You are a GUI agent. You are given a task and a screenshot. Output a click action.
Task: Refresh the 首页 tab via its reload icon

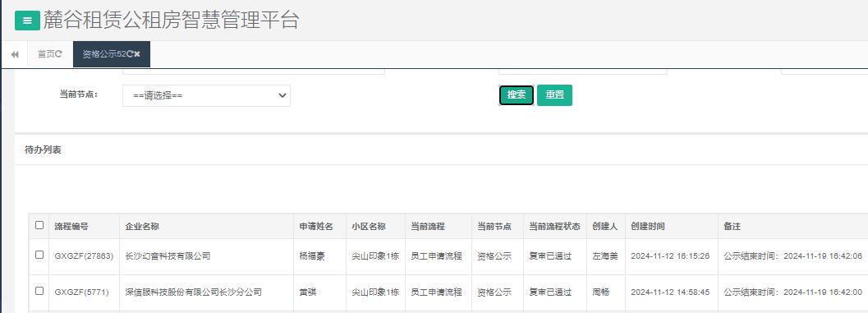pyautogui.click(x=58, y=53)
